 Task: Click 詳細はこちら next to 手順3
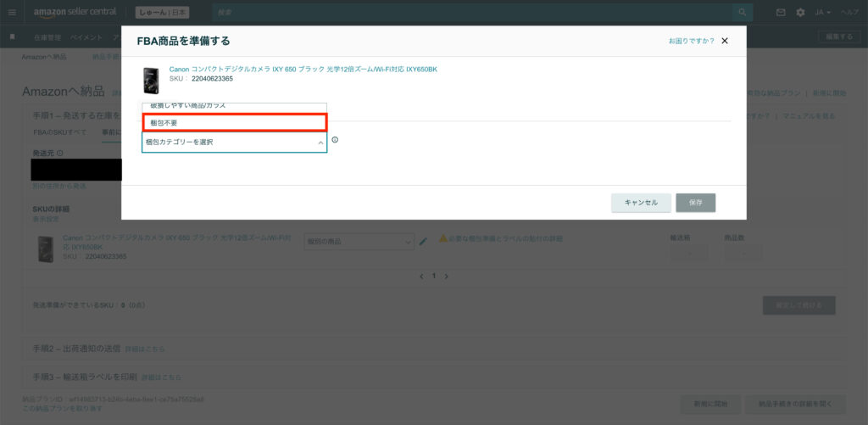pos(161,377)
